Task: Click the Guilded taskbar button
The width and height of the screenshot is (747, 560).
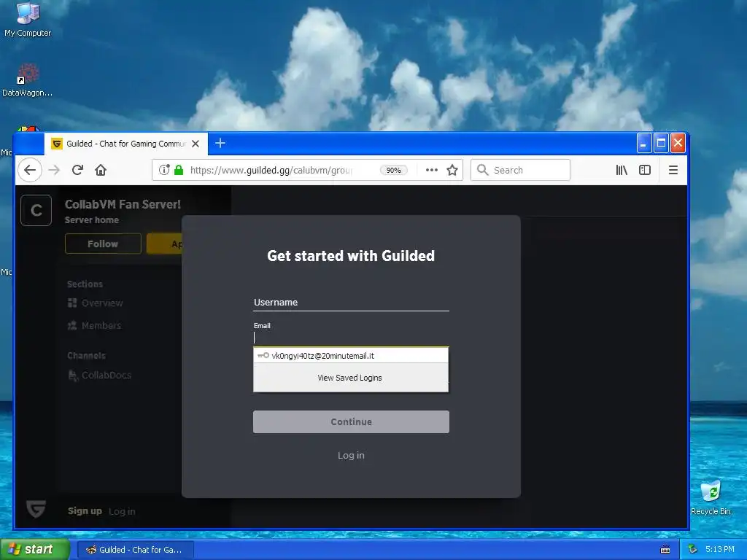Action: click(x=135, y=550)
